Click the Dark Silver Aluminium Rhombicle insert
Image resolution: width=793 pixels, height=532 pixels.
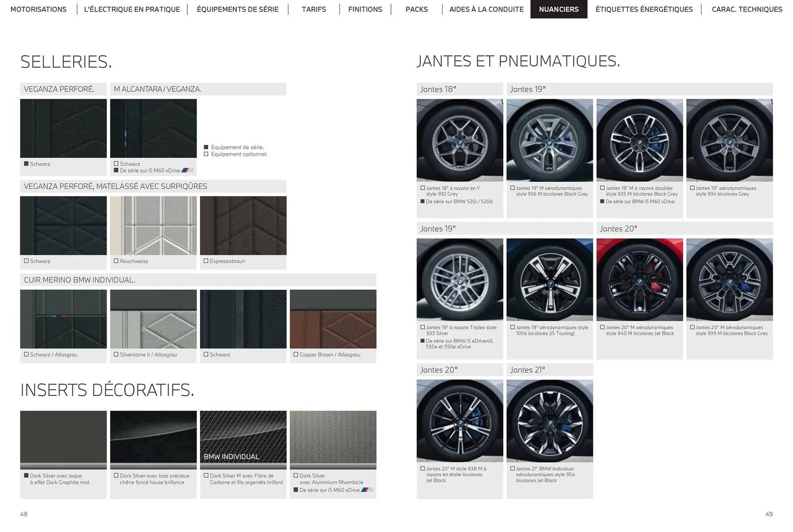333,440
